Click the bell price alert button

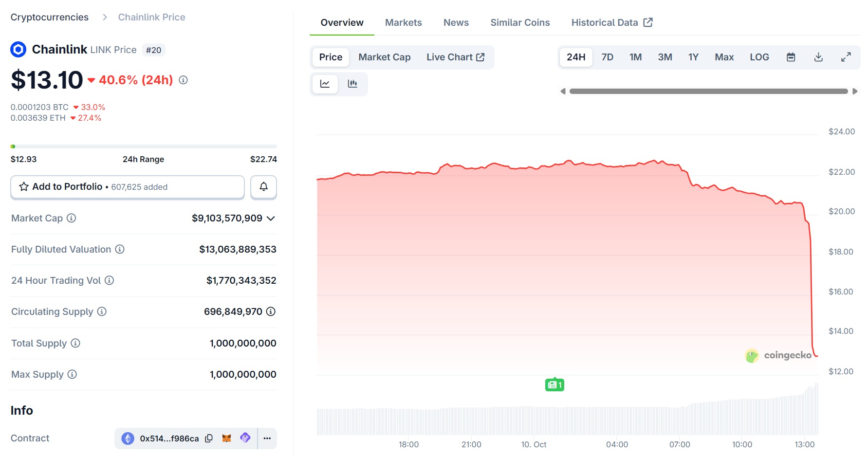(263, 187)
